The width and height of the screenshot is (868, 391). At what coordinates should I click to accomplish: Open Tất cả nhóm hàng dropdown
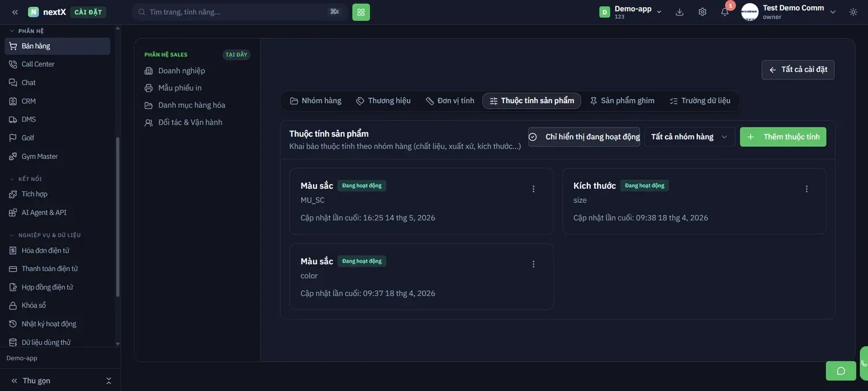pyautogui.click(x=690, y=137)
